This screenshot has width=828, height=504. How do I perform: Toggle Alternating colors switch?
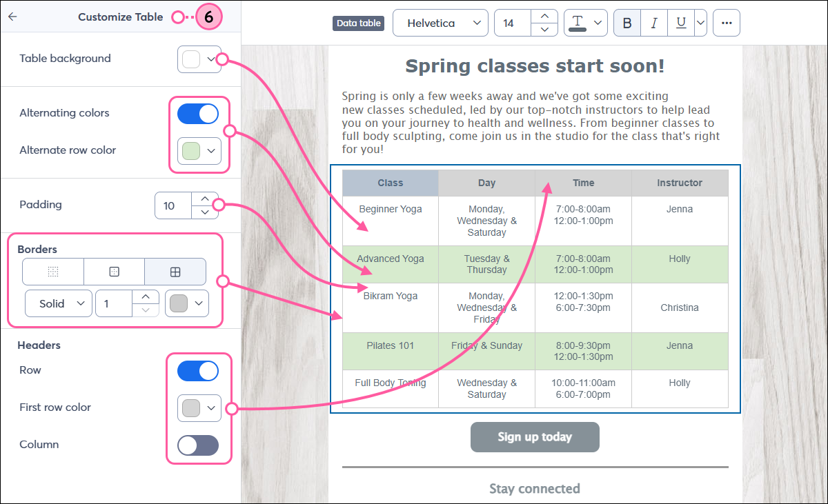(198, 114)
